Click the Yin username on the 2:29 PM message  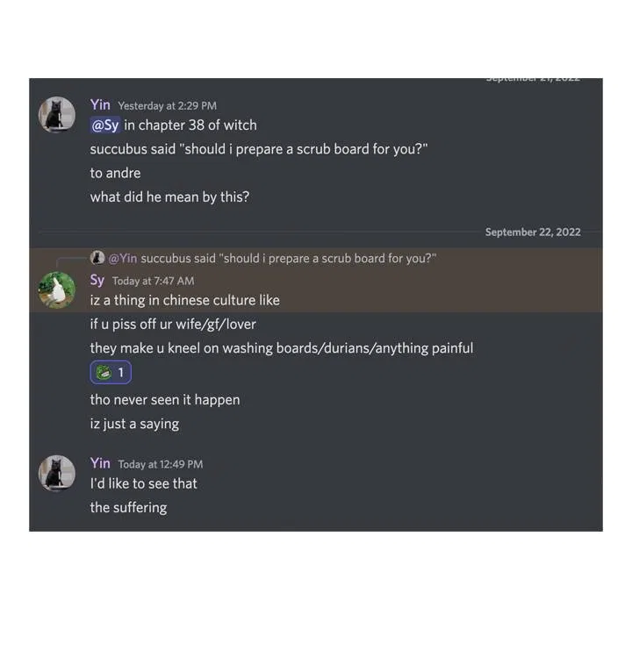coord(100,104)
